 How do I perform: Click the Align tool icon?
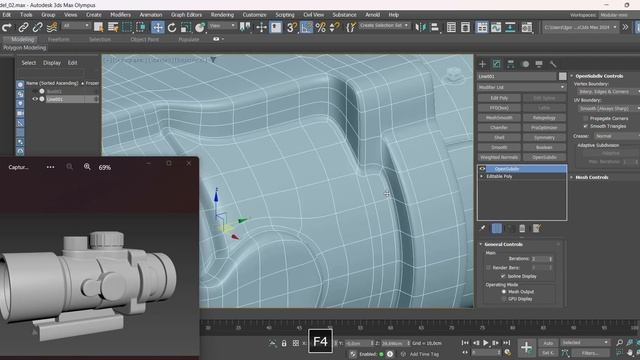click(435, 27)
